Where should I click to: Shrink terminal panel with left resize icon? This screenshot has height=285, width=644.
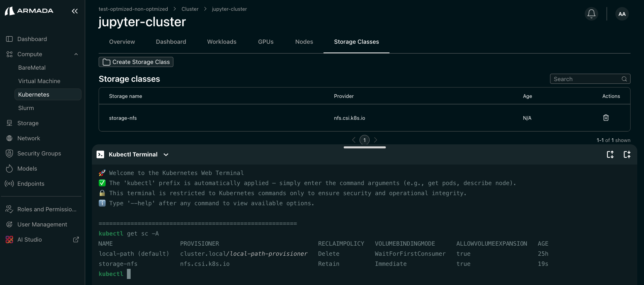(x=610, y=154)
